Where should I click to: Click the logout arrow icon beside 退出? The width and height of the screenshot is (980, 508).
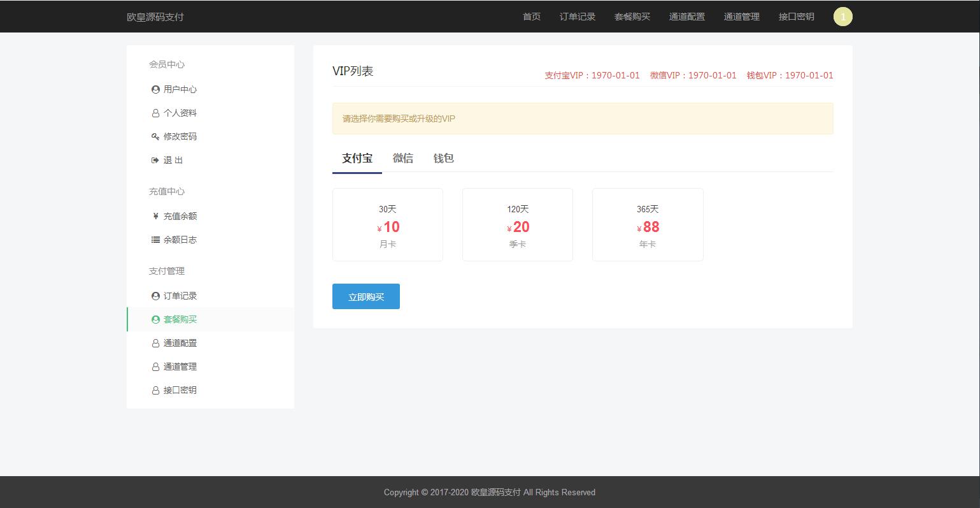tap(155, 161)
